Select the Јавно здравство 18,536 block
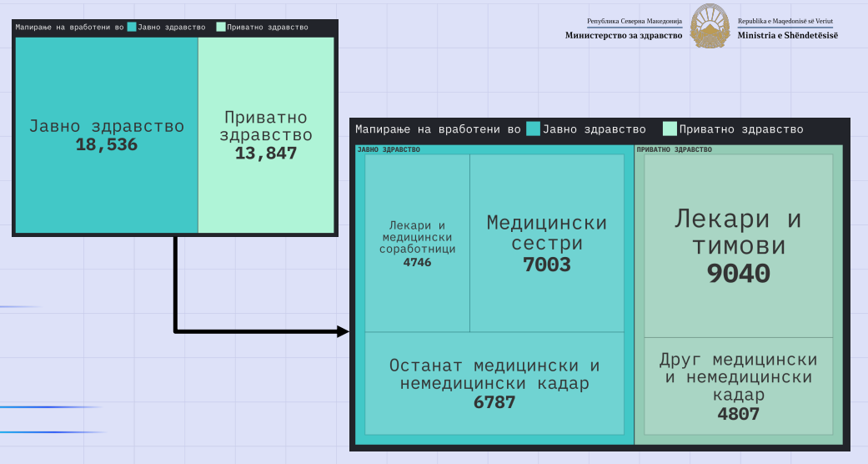This screenshot has width=868, height=464. point(107,135)
